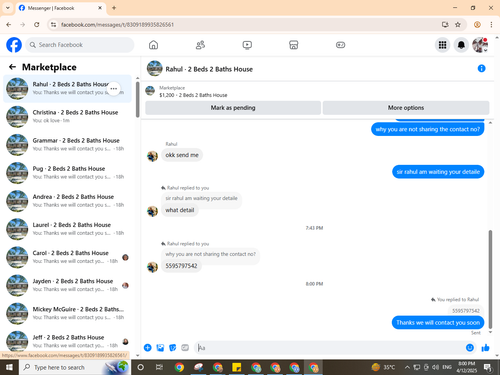This screenshot has height=375, width=500.
Task: Reload the page in browser
Action: (37, 24)
